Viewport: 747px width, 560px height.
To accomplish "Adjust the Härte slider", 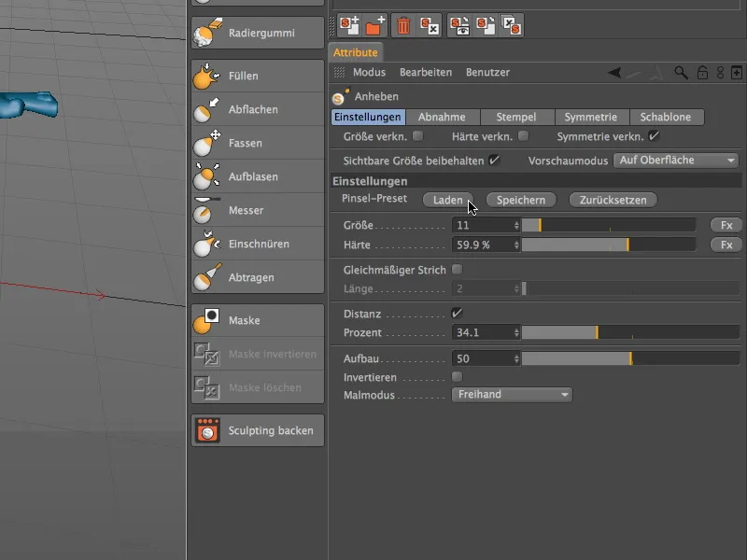I will point(609,245).
